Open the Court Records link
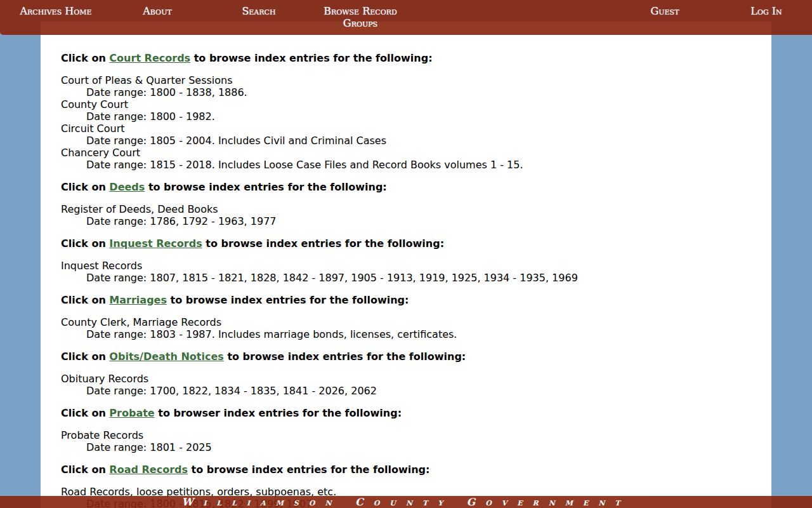 150,58
